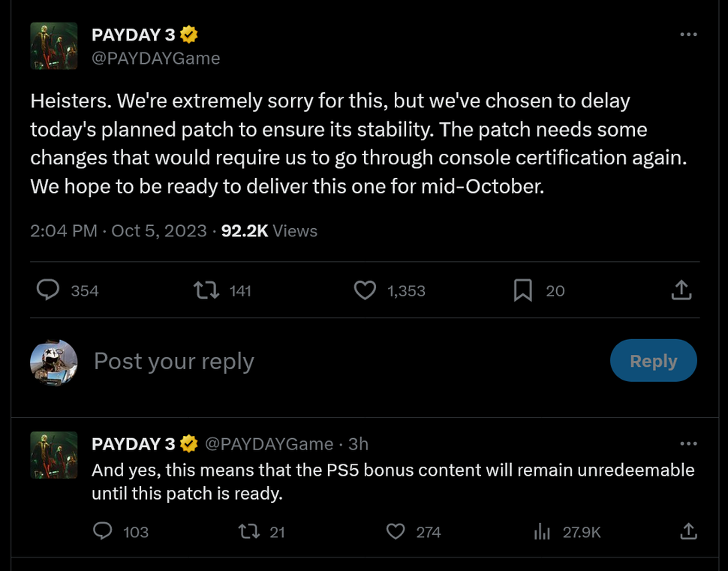The height and width of the screenshot is (571, 728).
Task: Click the blue Reply button
Action: coord(653,361)
